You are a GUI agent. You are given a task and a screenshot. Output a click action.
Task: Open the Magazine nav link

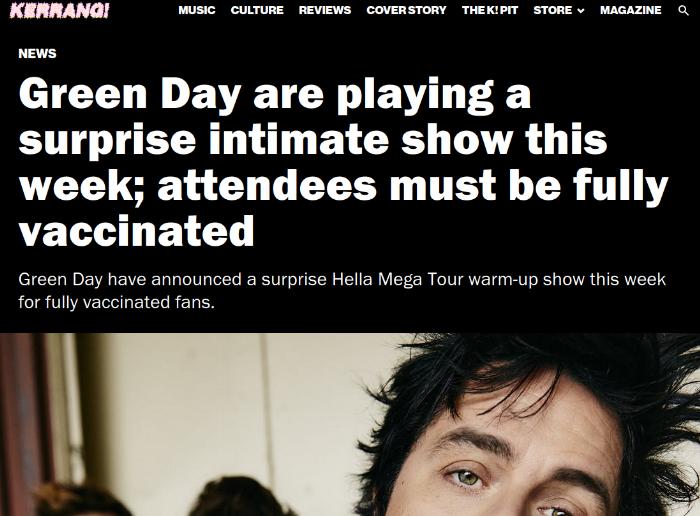click(630, 10)
